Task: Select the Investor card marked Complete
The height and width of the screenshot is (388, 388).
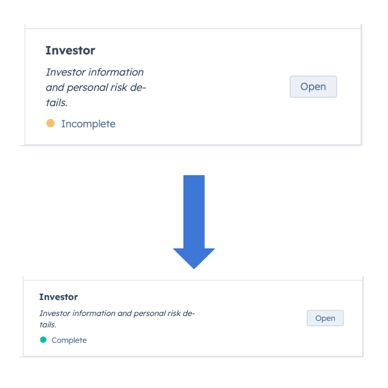Action: click(193, 318)
